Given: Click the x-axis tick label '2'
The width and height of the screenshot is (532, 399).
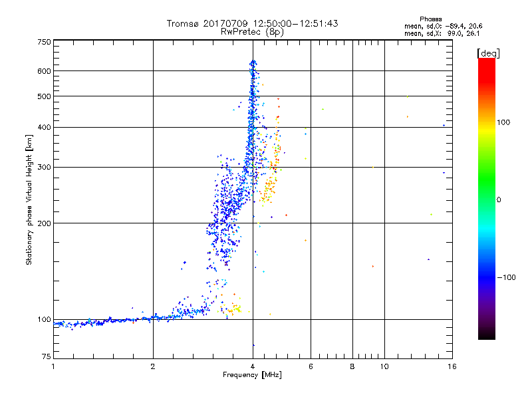Looking at the screenshot, I should click(x=153, y=366).
